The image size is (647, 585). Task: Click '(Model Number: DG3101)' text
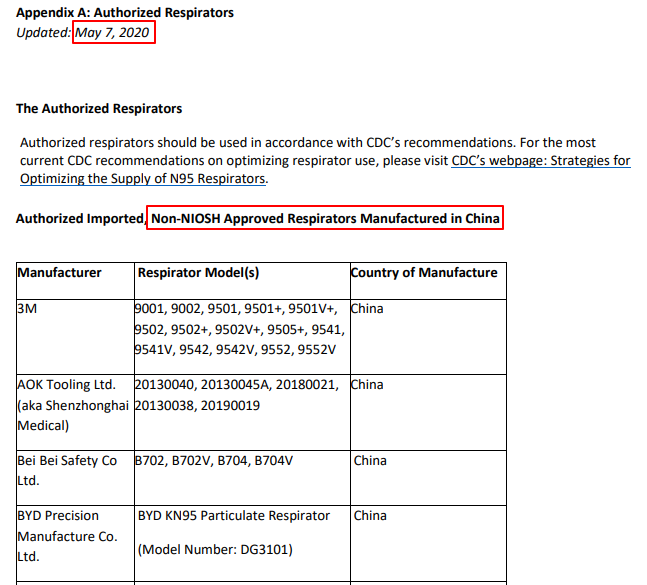coord(215,550)
